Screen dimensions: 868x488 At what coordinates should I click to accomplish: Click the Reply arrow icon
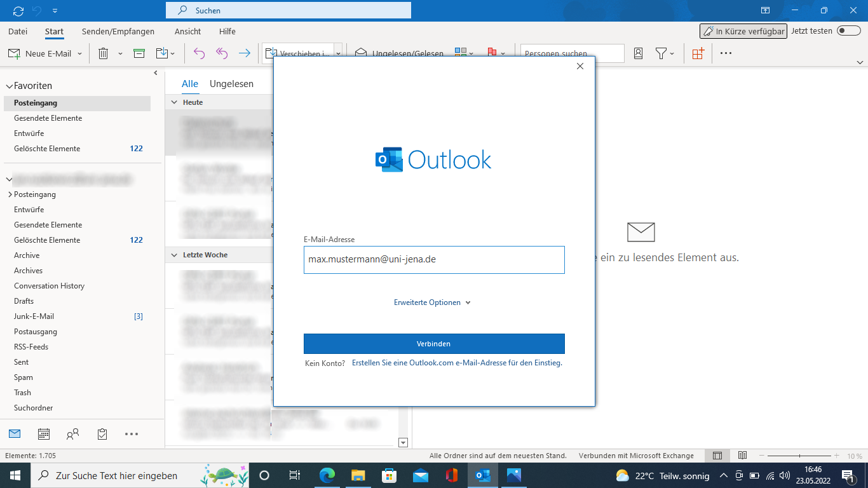[199, 53]
